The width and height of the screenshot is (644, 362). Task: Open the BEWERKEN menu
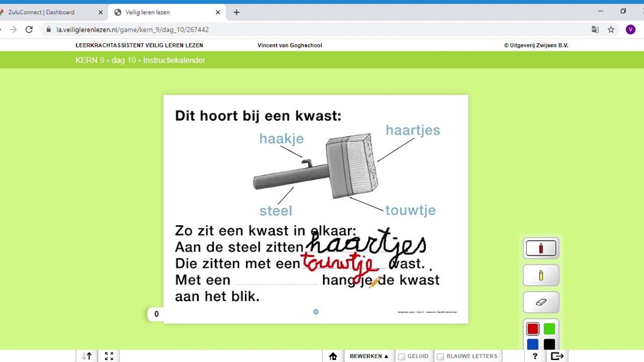[369, 356]
